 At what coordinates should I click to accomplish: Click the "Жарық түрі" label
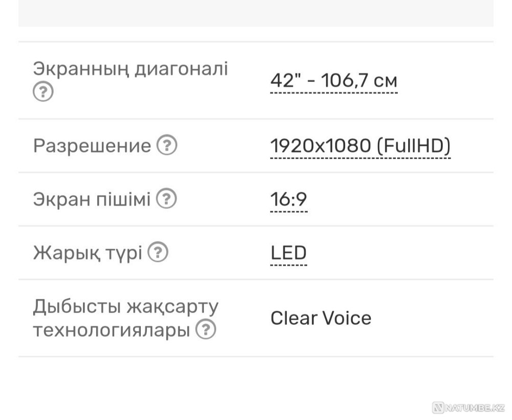click(87, 252)
